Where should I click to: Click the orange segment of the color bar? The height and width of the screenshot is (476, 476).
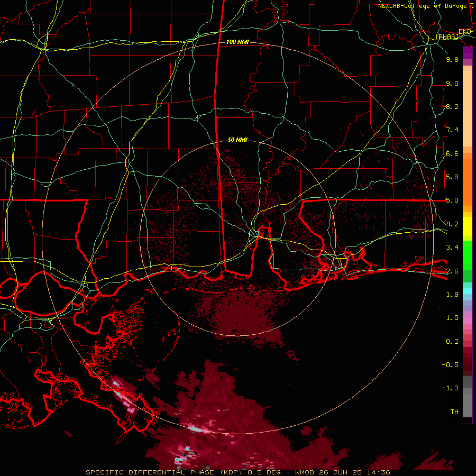click(x=467, y=182)
